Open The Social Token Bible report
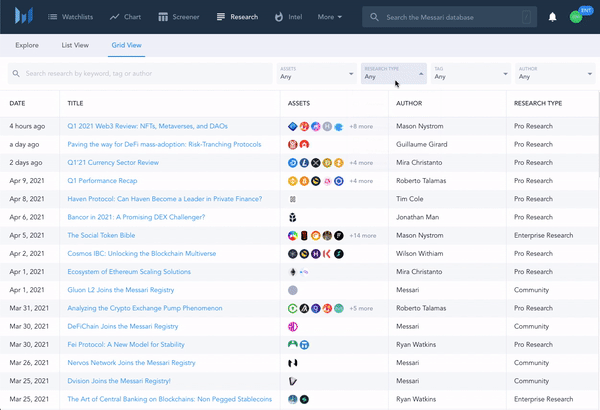 101,235
